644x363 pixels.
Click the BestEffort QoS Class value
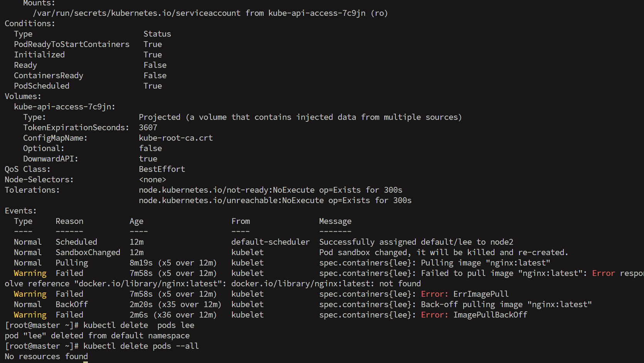pos(162,169)
